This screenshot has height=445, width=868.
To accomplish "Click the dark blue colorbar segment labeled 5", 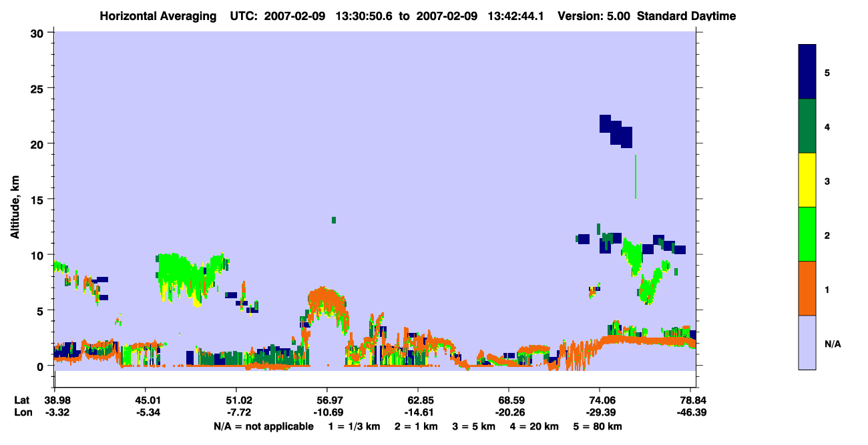I will pyautogui.click(x=807, y=72).
